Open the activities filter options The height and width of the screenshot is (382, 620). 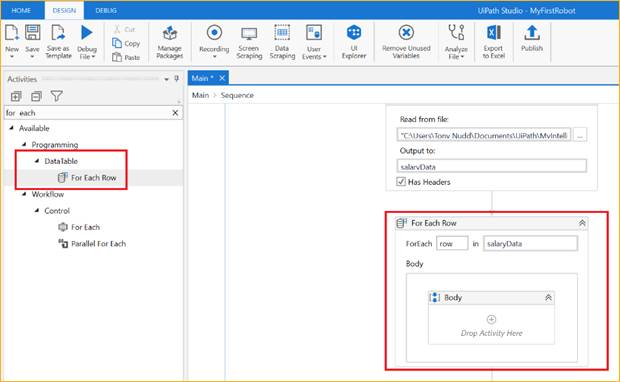click(57, 96)
